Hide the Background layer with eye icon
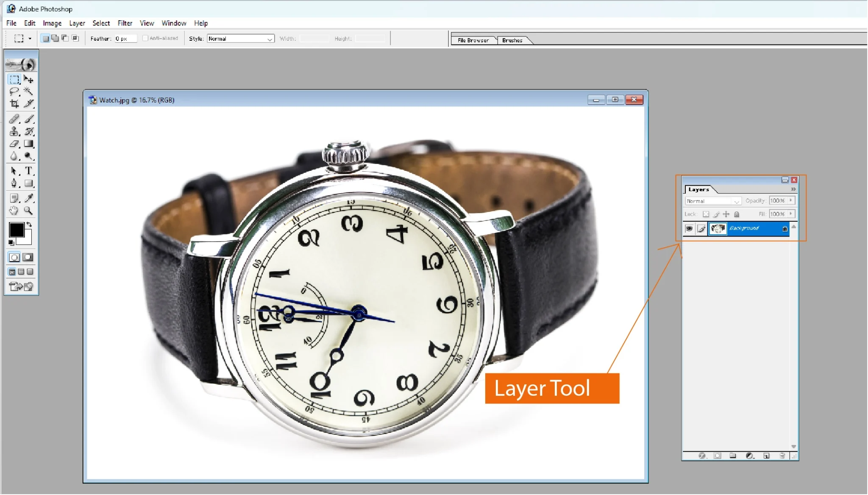 point(689,229)
